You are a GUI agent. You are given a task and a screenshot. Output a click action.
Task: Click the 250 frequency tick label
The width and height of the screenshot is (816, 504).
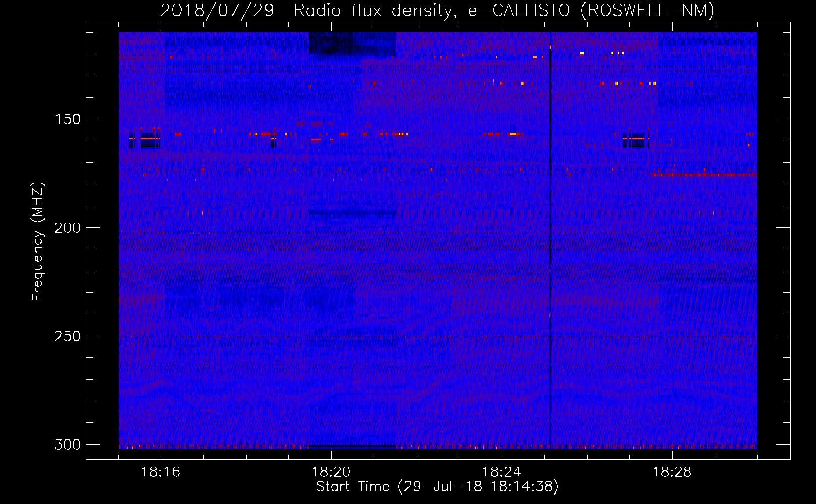pos(68,336)
